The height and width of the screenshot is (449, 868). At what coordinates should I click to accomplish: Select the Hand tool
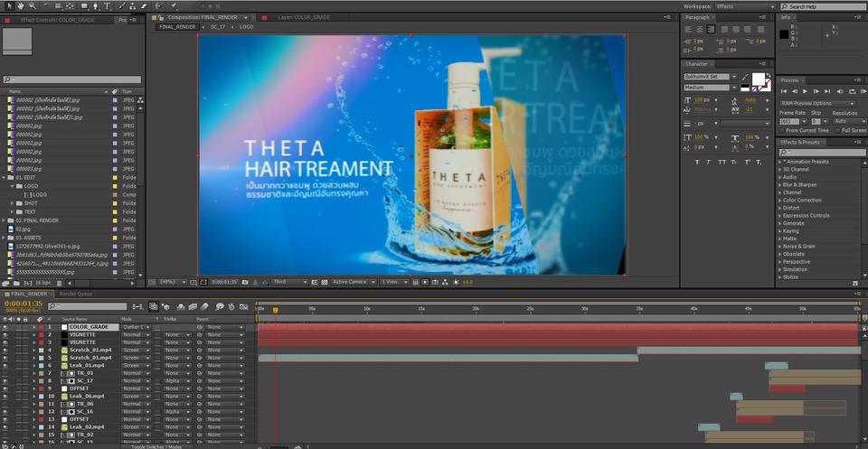21,6
